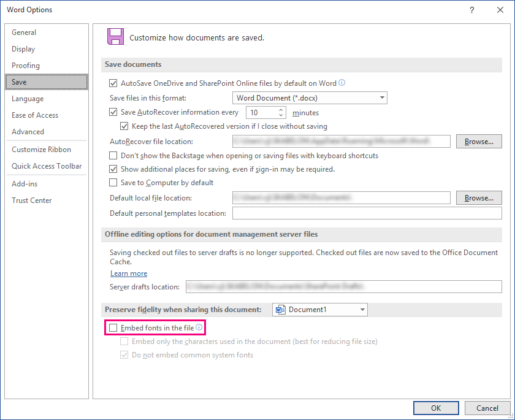Open the Save files format dropdown
The width and height of the screenshot is (515, 420).
pos(310,98)
